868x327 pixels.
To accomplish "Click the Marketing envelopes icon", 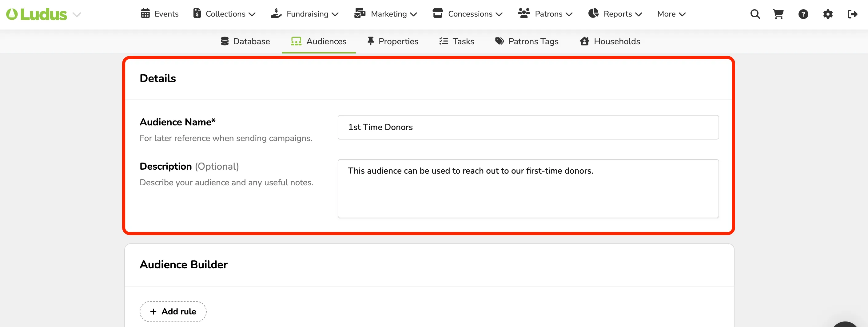I will pos(360,14).
